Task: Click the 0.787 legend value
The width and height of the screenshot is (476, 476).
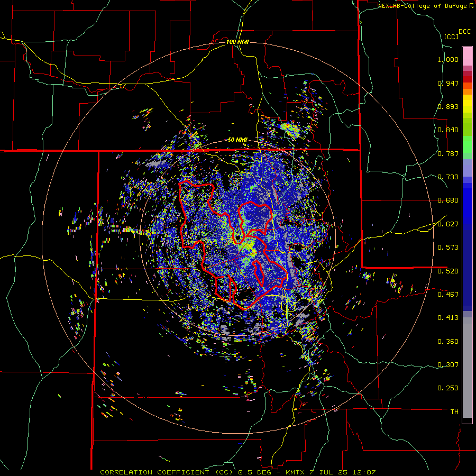Action: [x=448, y=153]
